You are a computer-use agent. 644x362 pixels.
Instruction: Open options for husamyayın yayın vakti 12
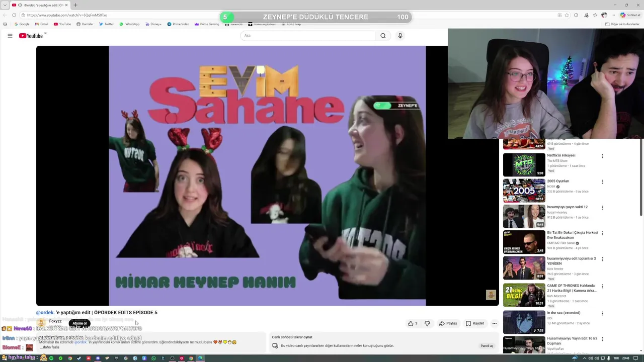pos(602,208)
